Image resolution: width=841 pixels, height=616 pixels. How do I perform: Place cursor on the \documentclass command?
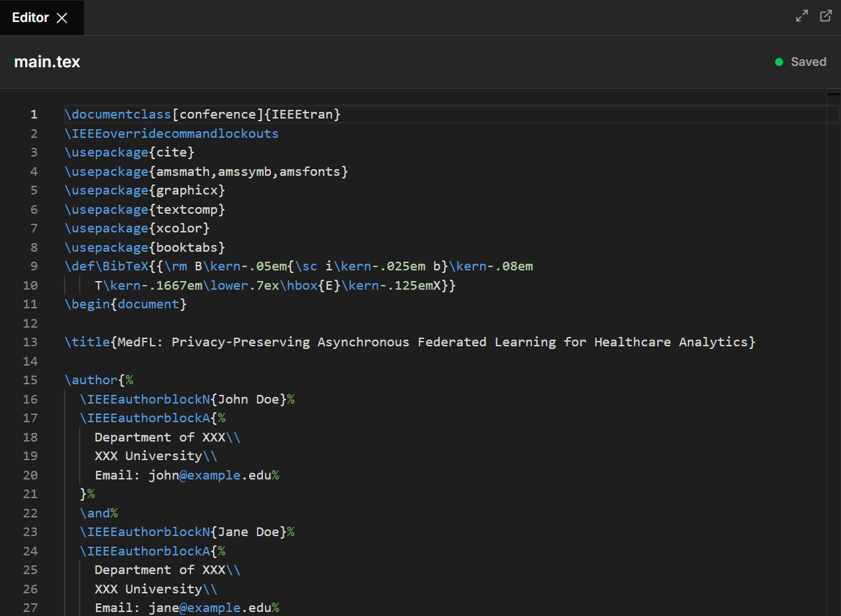[117, 115]
